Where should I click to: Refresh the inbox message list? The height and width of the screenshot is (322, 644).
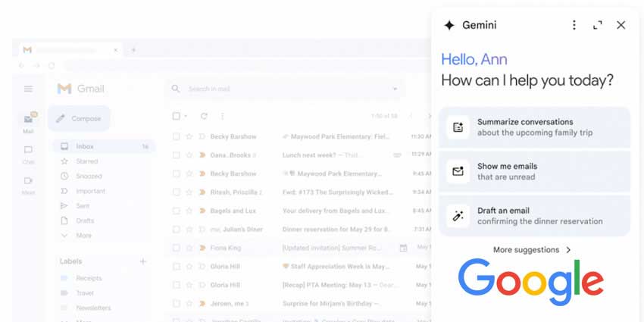[203, 116]
